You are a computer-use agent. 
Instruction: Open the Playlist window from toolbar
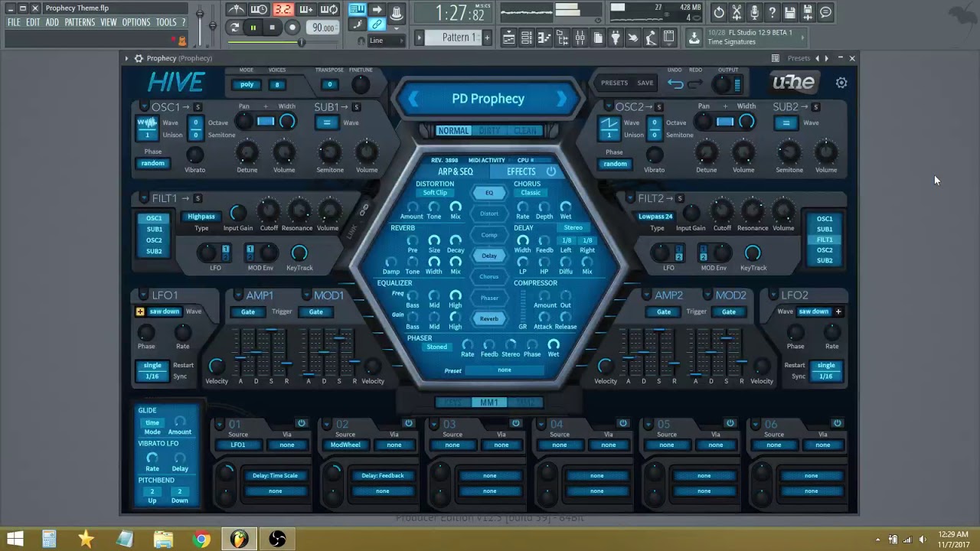[509, 37]
